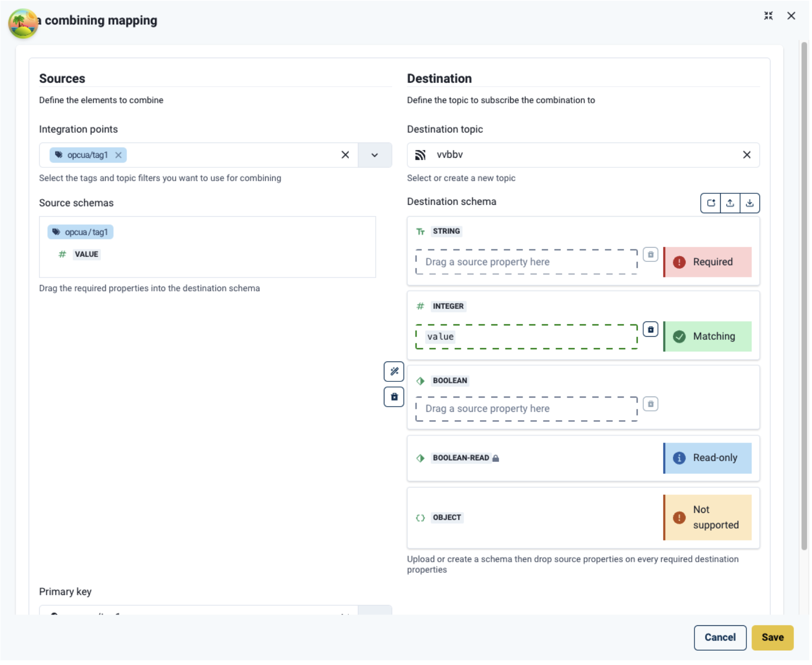The height and width of the screenshot is (665, 812).
Task: Cancel the mapping changes
Action: (720, 637)
